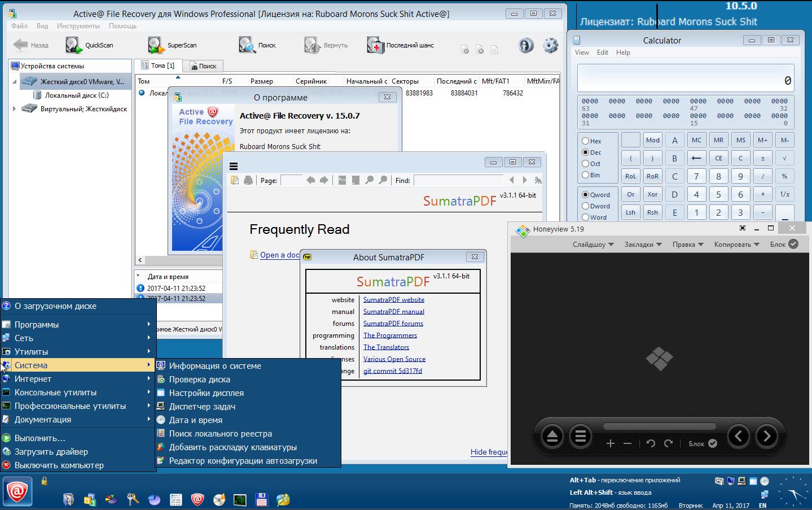This screenshot has width=812, height=510.
Task: Click Honeyview previous image arrow button
Action: (739, 436)
